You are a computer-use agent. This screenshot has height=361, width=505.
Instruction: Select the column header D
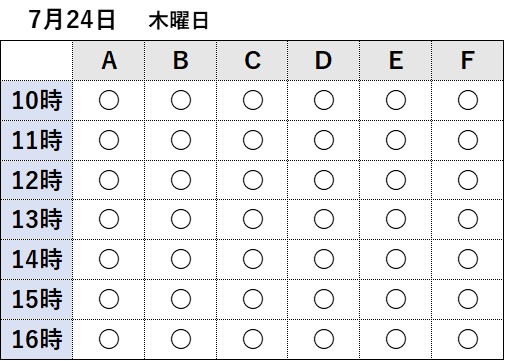tap(324, 61)
